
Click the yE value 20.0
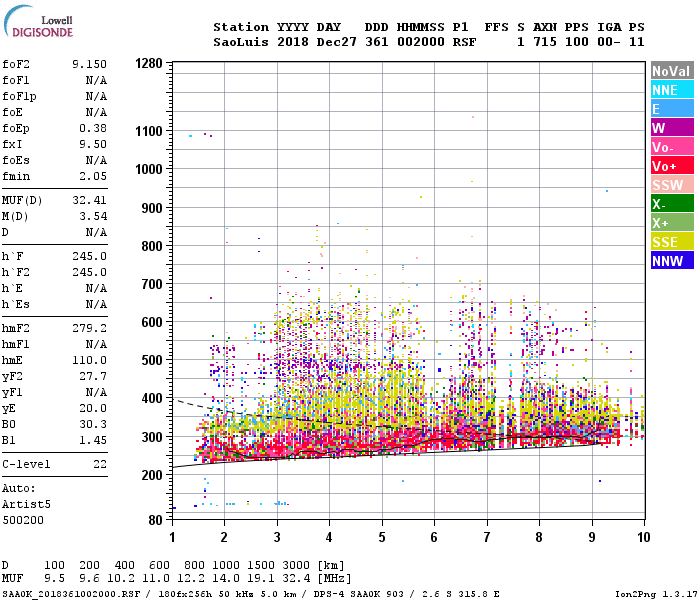(93, 408)
